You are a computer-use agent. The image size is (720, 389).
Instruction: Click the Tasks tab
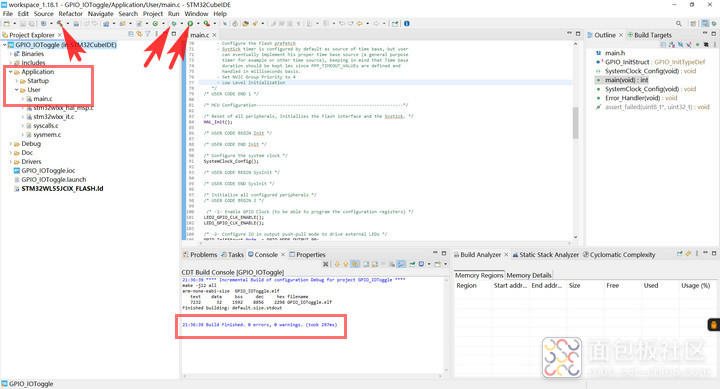(x=232, y=254)
